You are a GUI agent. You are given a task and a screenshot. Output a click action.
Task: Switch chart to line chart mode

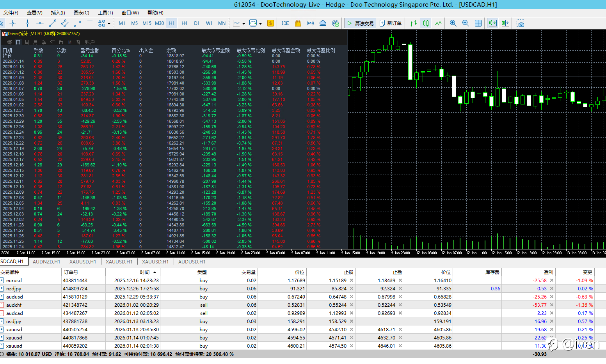[x=438, y=23]
